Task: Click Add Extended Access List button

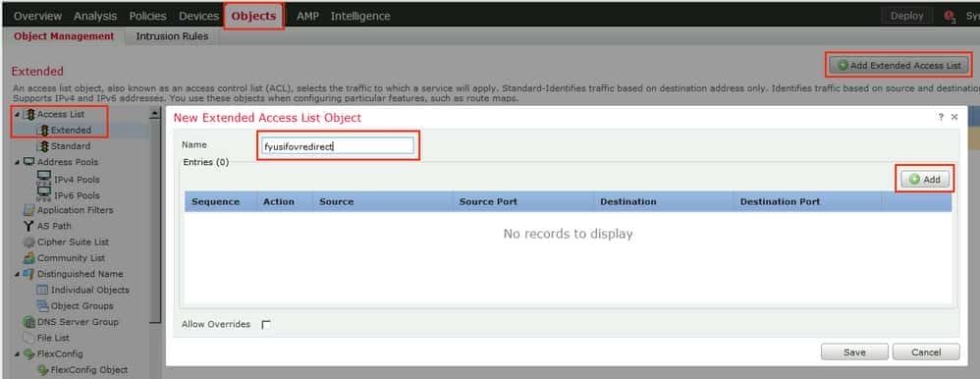Action: (899, 65)
